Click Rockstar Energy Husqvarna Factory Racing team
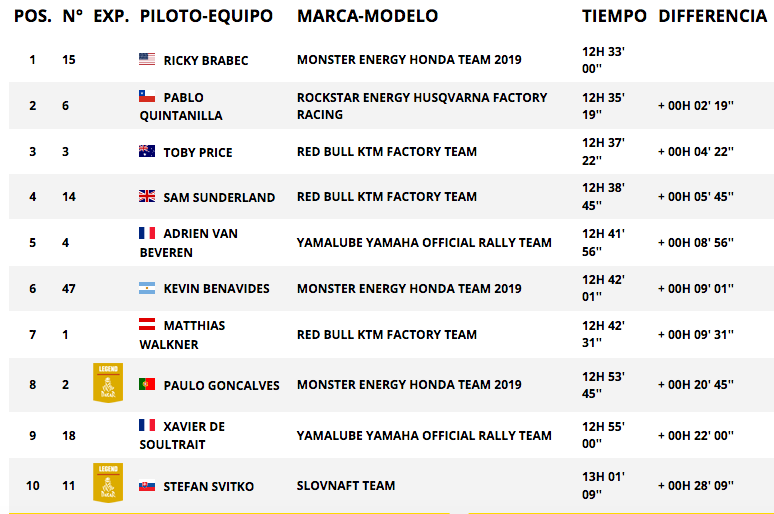 point(422,106)
